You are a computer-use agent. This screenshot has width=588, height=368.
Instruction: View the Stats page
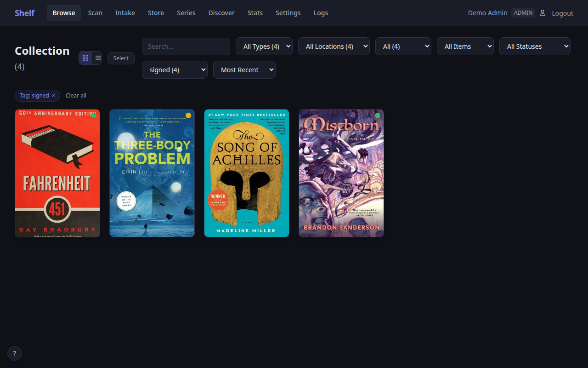click(255, 13)
